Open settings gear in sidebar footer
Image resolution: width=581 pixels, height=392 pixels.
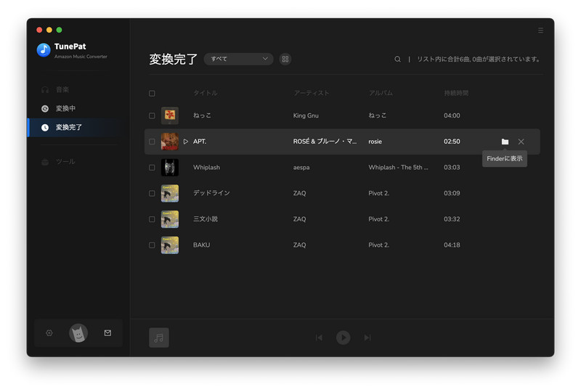point(49,332)
